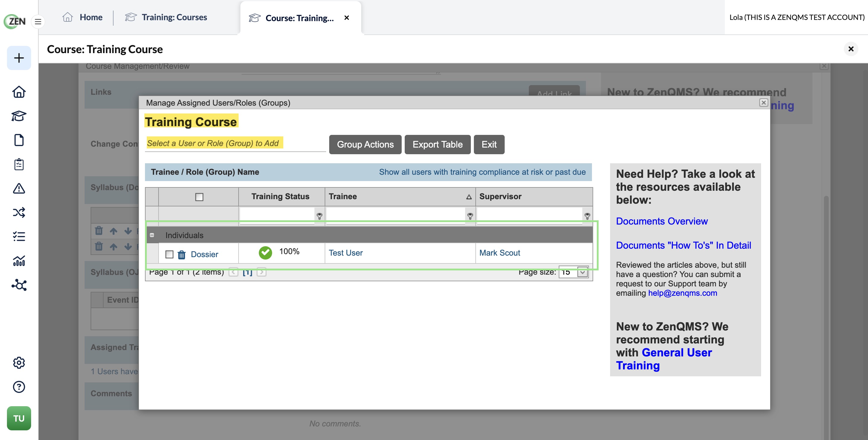Open Documents "How To's" In Detail link
This screenshot has width=868, height=440.
[x=683, y=245]
